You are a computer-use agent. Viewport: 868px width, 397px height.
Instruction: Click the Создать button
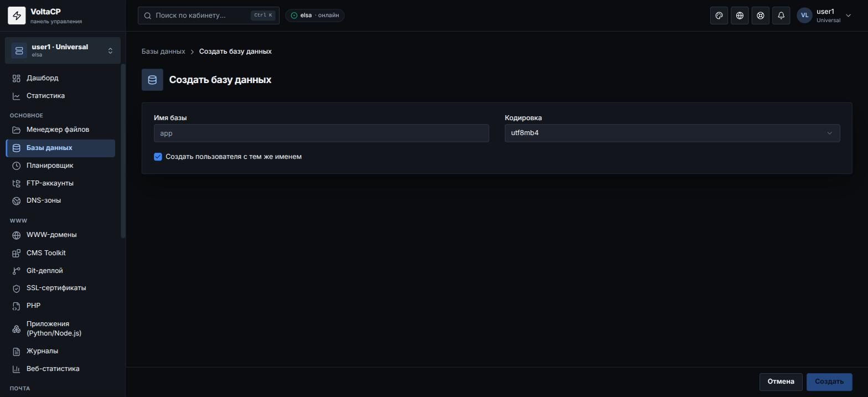coord(829,381)
